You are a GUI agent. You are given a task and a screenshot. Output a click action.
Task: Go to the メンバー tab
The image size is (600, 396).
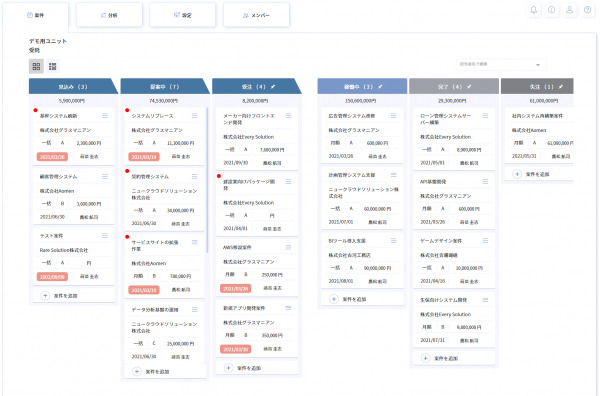(x=256, y=15)
